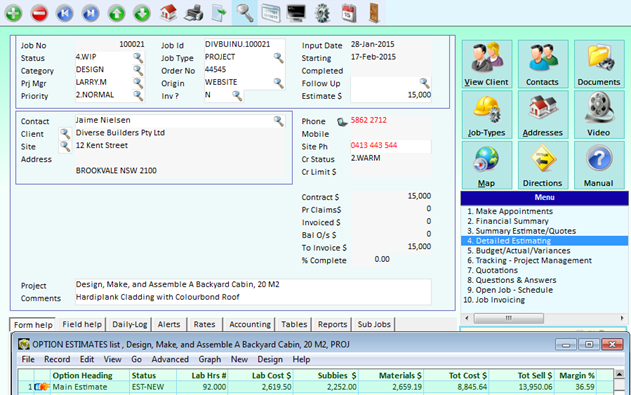Open the Rates tab
Viewport: 631px width, 395px height.
[204, 324]
